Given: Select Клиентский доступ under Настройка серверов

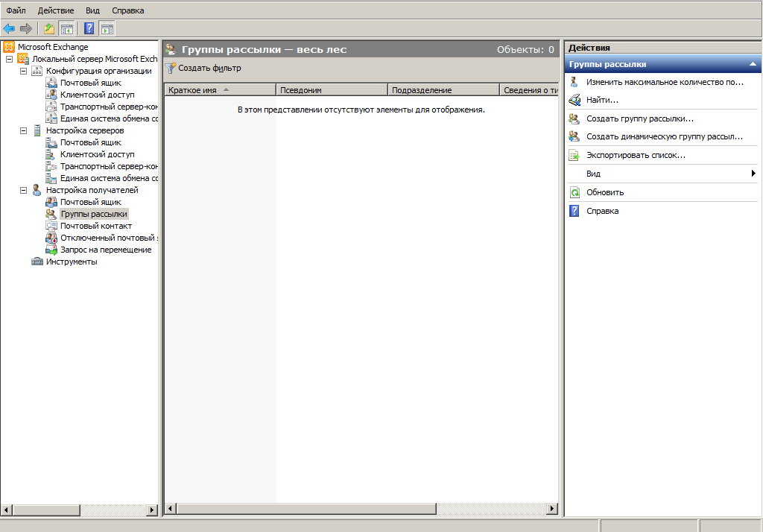Looking at the screenshot, I should coord(98,154).
